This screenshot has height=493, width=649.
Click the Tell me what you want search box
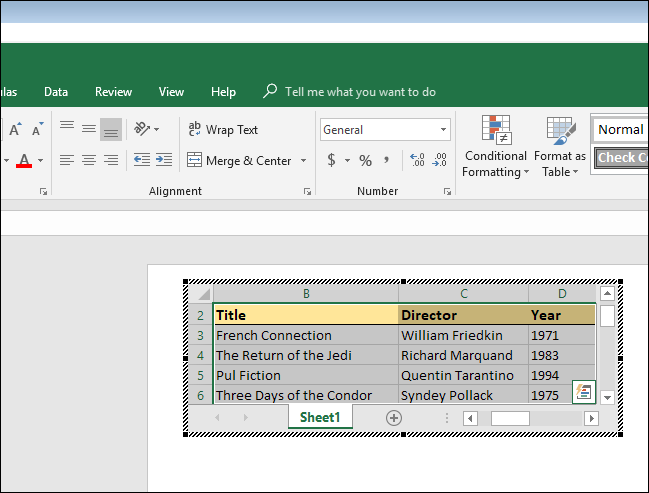(360, 92)
